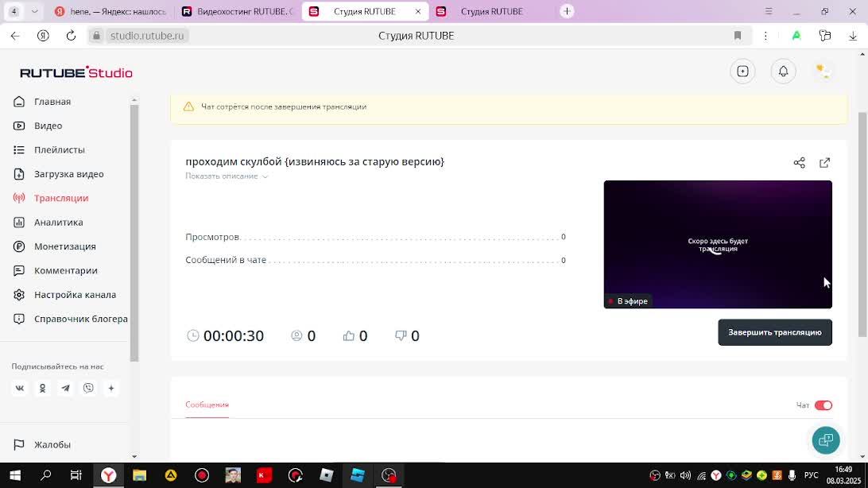Click the taskbar volume icon
This screenshot has width=868, height=488.
coord(685,475)
